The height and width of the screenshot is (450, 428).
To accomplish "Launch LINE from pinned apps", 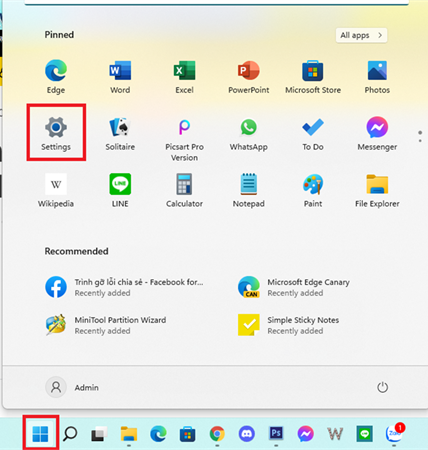I will 120,190.
